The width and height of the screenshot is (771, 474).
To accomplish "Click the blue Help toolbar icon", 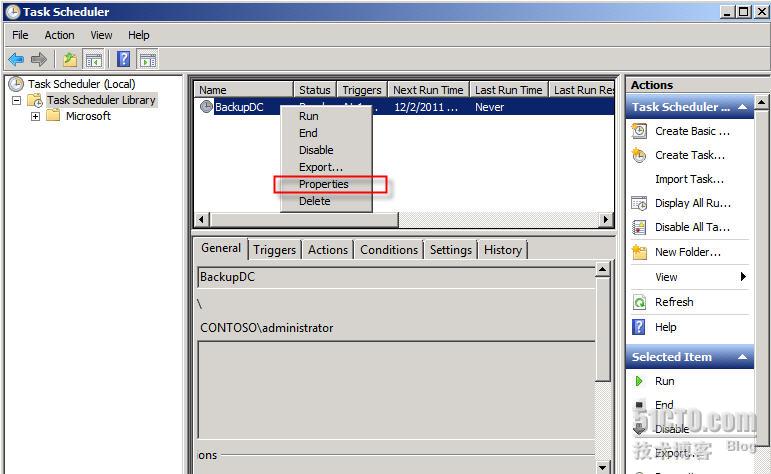I will point(123,59).
